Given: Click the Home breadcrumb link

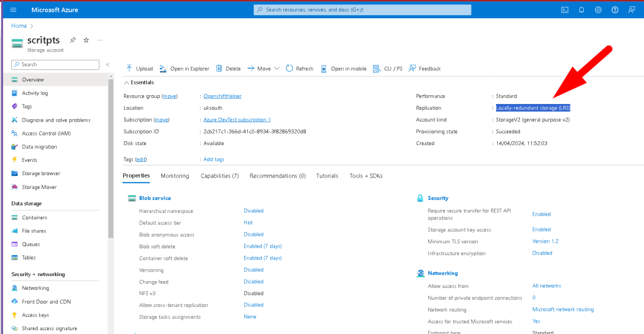Looking at the screenshot, I should tap(19, 25).
